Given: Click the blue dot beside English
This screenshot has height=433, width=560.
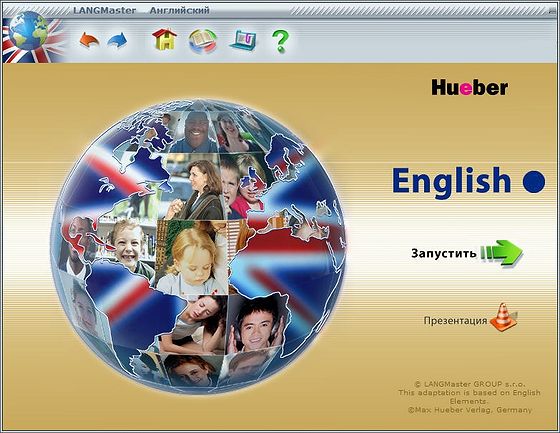Looking at the screenshot, I should (x=534, y=181).
